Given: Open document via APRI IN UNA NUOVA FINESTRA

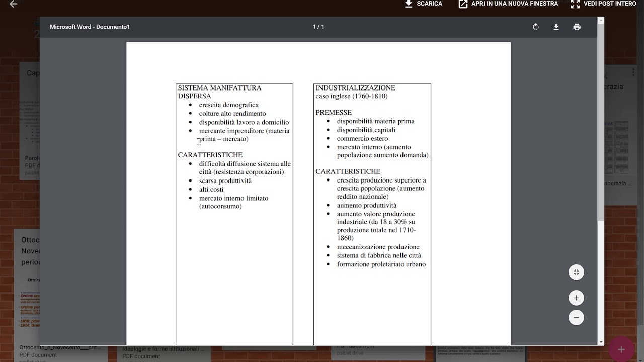Looking at the screenshot, I should (508, 4).
